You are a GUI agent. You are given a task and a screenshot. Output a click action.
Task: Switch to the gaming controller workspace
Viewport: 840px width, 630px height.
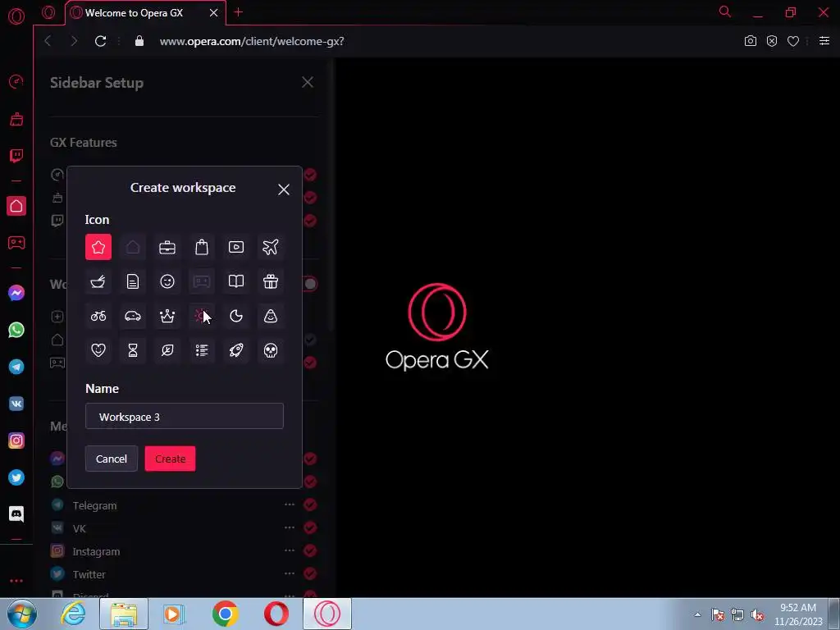(16, 243)
